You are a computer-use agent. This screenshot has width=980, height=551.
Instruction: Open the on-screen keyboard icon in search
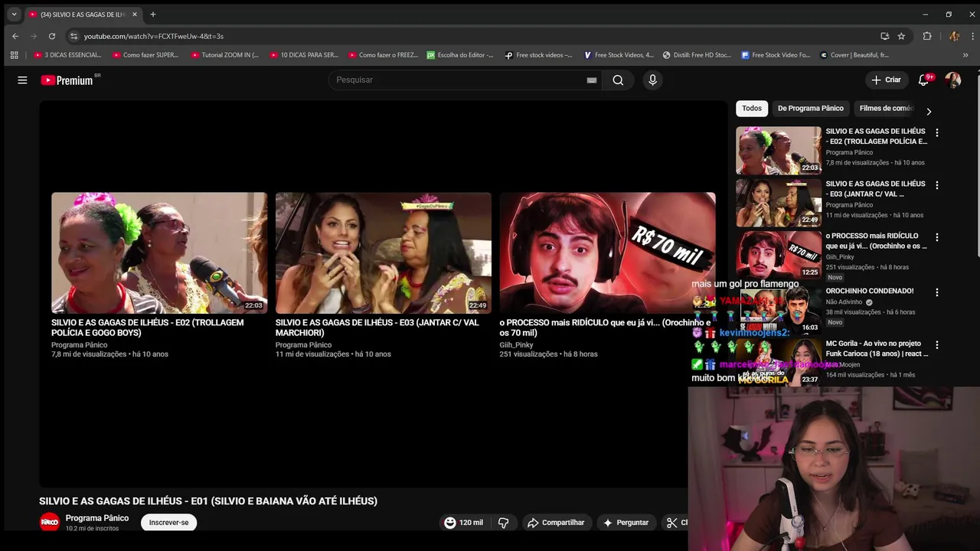[592, 80]
